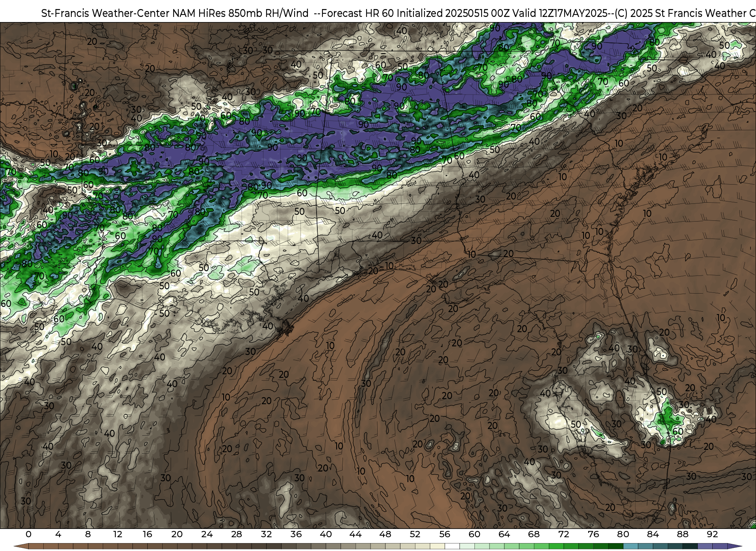Image resolution: width=756 pixels, height=551 pixels.
Task: Select the purple swatch right of 92
Action: (x=720, y=546)
